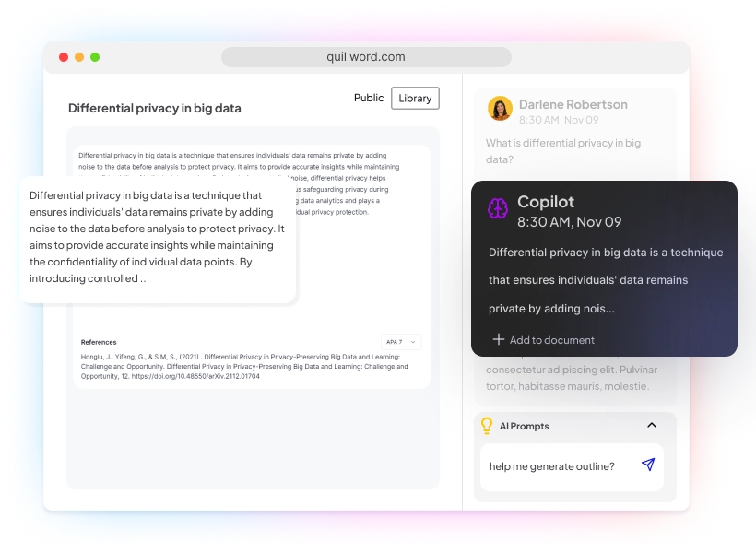This screenshot has width=756, height=553.
Task: Focus the help me generate outline field
Action: pos(572,466)
